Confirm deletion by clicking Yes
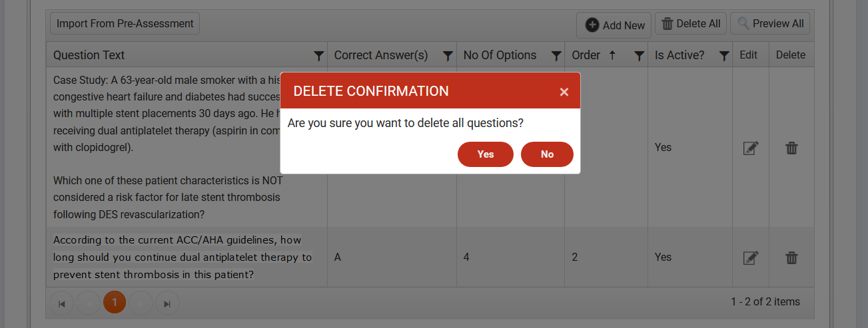 point(485,154)
